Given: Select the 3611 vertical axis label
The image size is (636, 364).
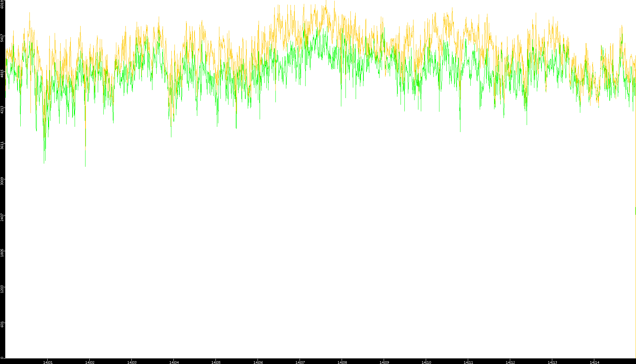Looking at the screenshot, I should click(2, 145).
